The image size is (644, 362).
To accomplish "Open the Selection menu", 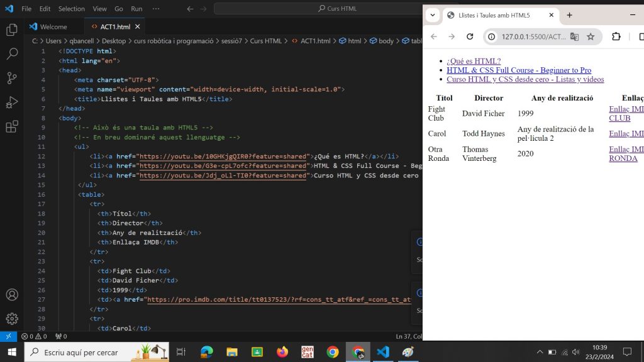I will [x=71, y=9].
